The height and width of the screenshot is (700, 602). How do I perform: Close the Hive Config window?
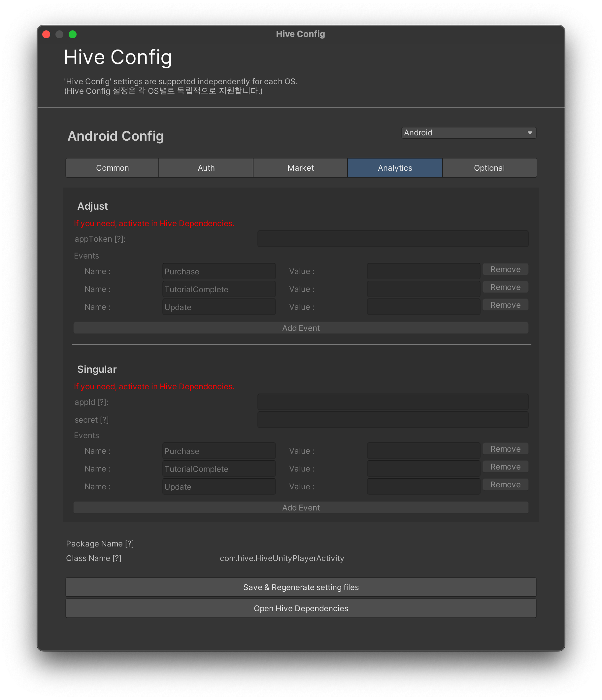point(46,34)
